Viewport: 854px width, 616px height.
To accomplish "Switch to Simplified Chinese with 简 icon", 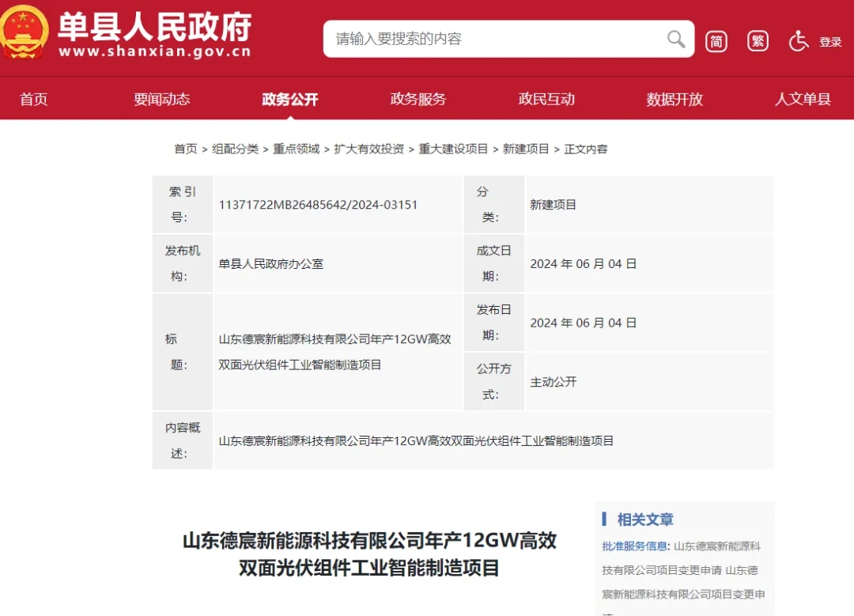I will [716, 41].
